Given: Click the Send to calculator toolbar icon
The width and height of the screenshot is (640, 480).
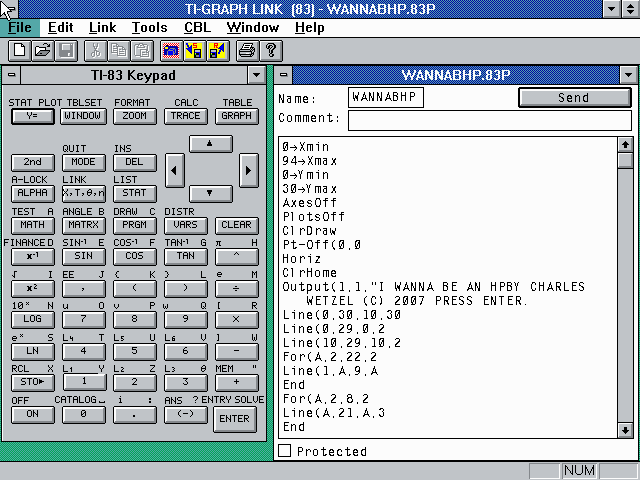Looking at the screenshot, I should point(195,50).
